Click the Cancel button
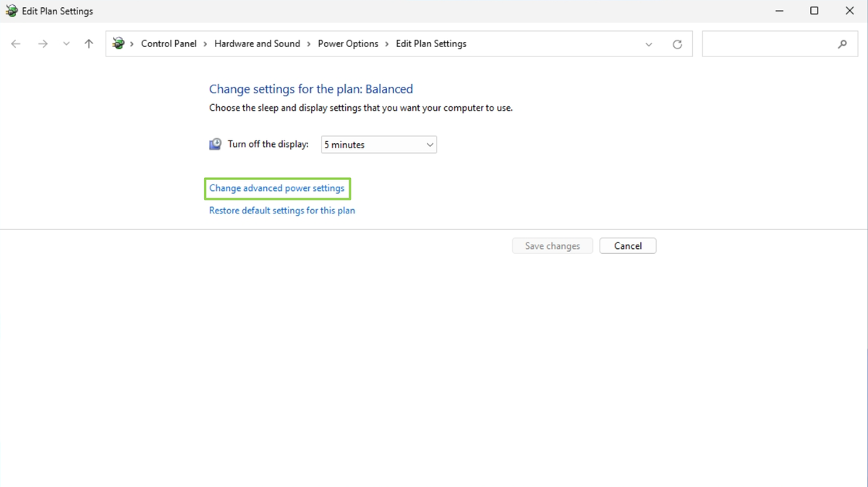Image resolution: width=868 pixels, height=487 pixels. click(627, 245)
